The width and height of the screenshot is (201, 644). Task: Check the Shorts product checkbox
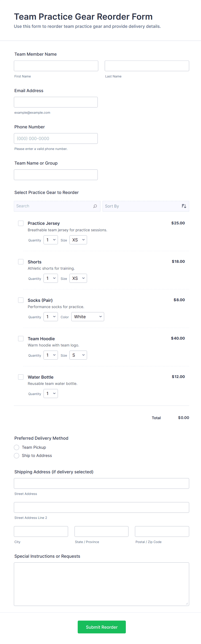click(x=21, y=262)
